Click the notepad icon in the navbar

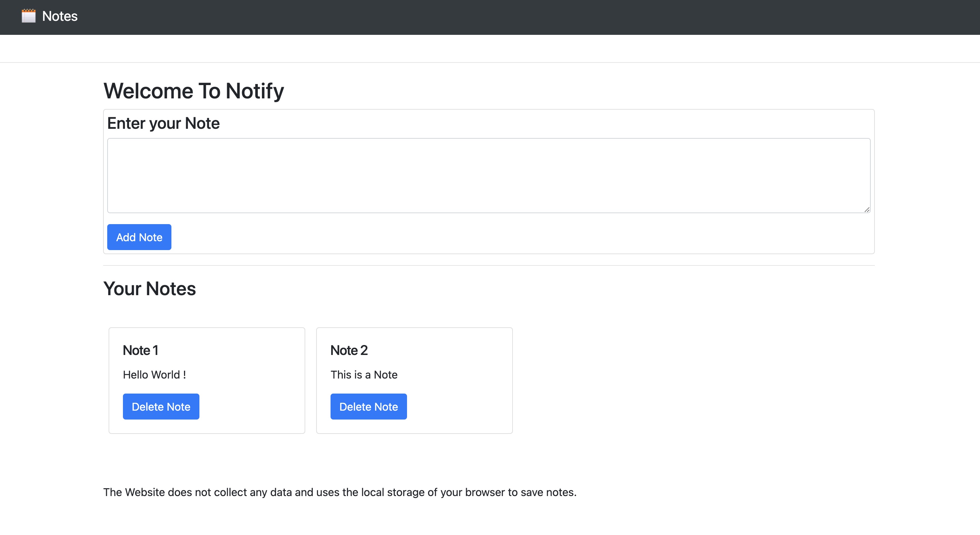click(x=28, y=16)
